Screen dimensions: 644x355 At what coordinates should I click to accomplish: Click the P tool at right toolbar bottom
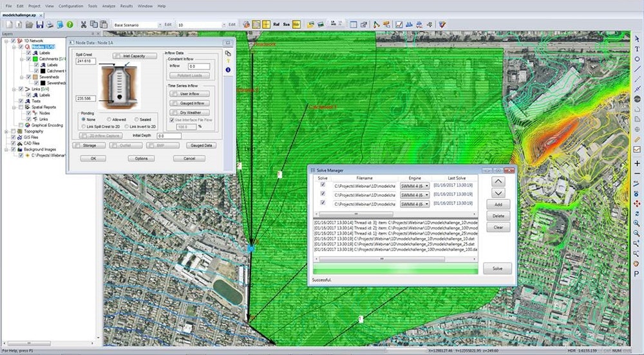637,274
